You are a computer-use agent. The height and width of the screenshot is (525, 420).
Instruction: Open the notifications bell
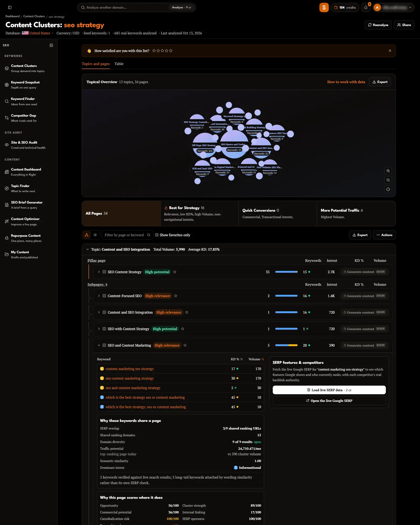(366, 7)
